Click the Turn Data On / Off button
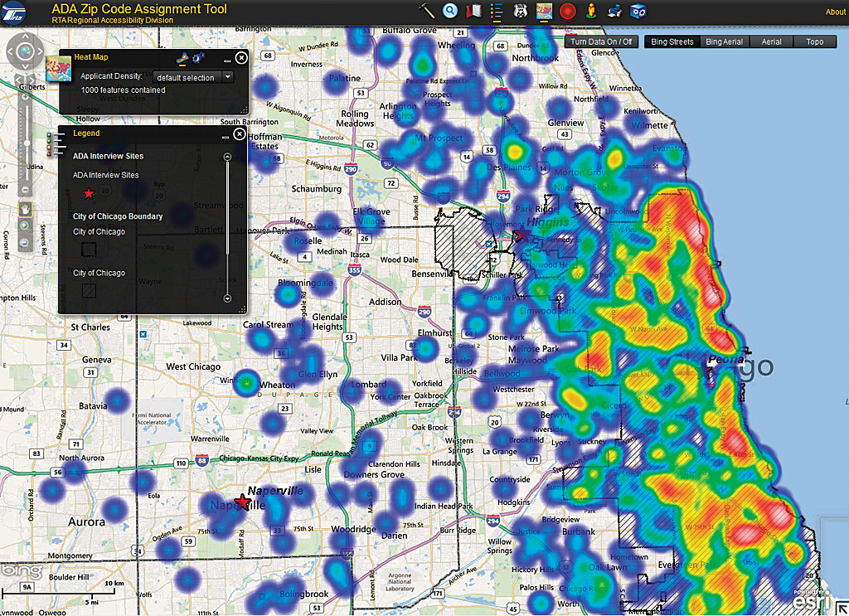This screenshot has width=849, height=616. point(601,41)
